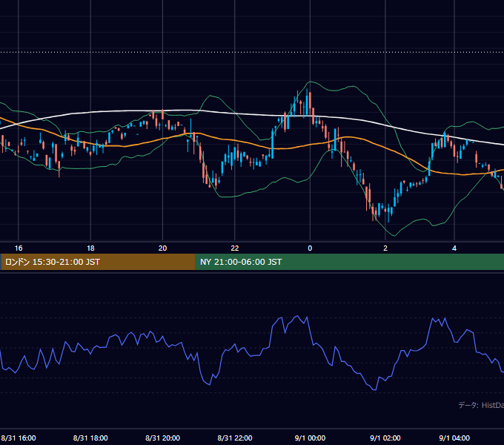Click the hour 18 axis label

90,248
